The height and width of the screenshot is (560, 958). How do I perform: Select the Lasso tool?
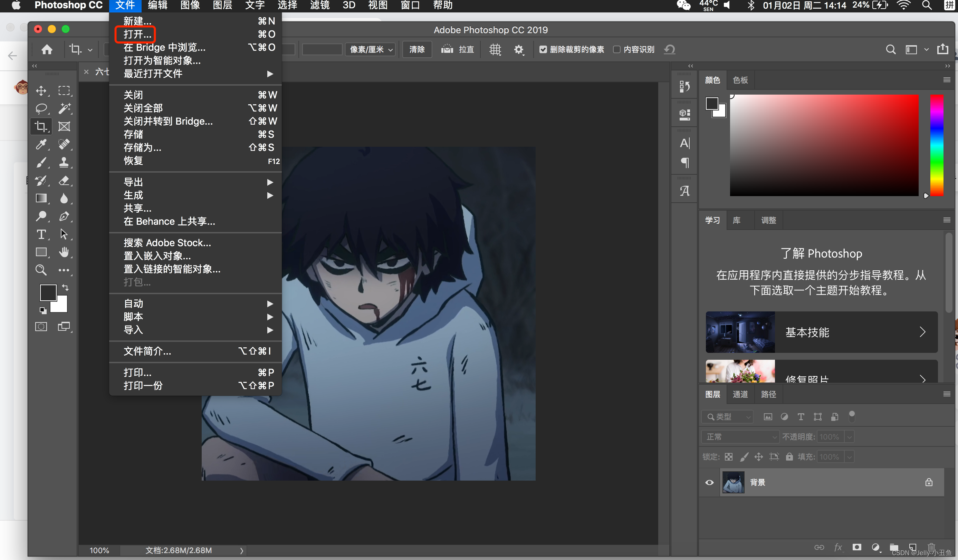(x=41, y=108)
